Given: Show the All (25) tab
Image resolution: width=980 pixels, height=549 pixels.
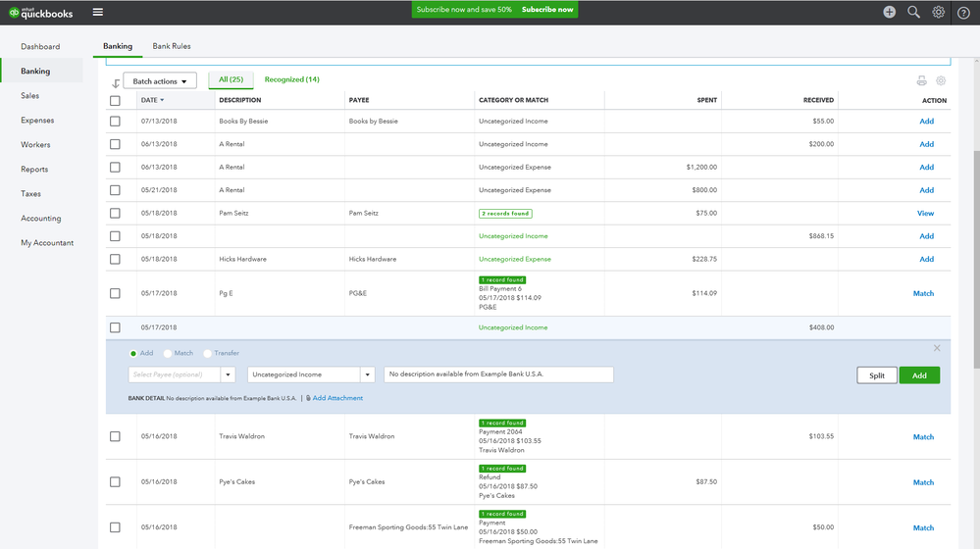Looking at the screenshot, I should coord(231,80).
